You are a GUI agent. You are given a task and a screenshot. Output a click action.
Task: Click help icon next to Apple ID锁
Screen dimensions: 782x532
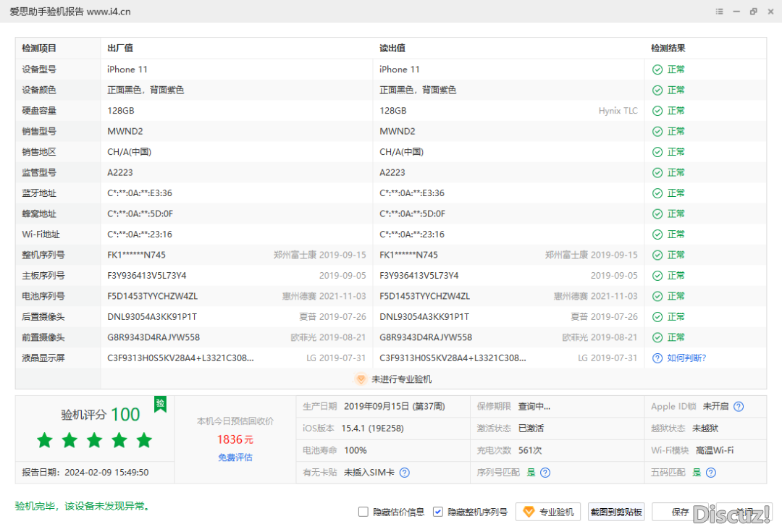tap(739, 406)
